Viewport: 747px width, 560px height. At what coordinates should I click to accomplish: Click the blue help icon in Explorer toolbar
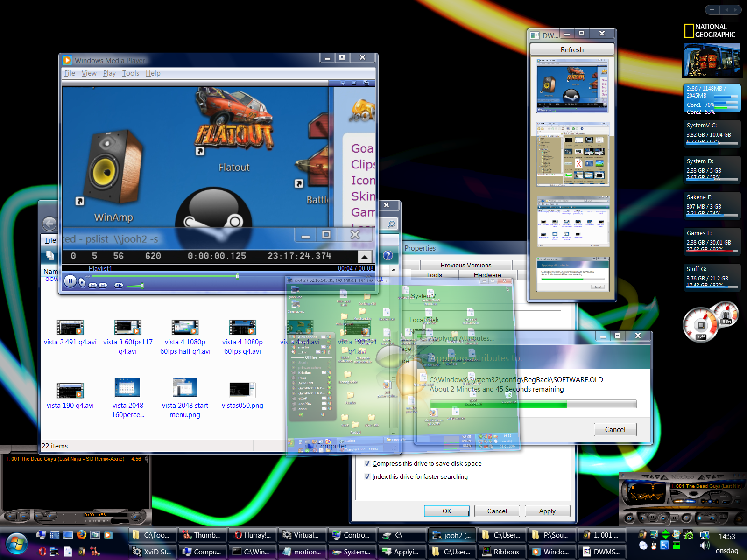click(x=388, y=255)
